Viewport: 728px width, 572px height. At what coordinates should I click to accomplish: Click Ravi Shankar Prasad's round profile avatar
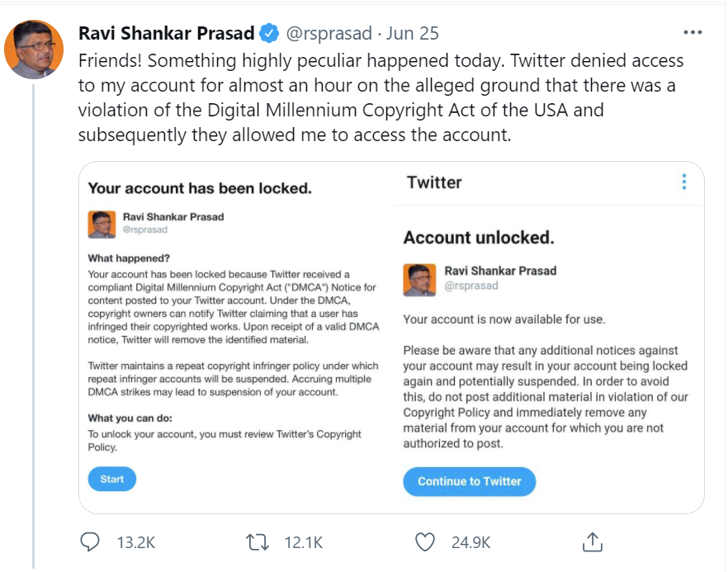point(34,49)
